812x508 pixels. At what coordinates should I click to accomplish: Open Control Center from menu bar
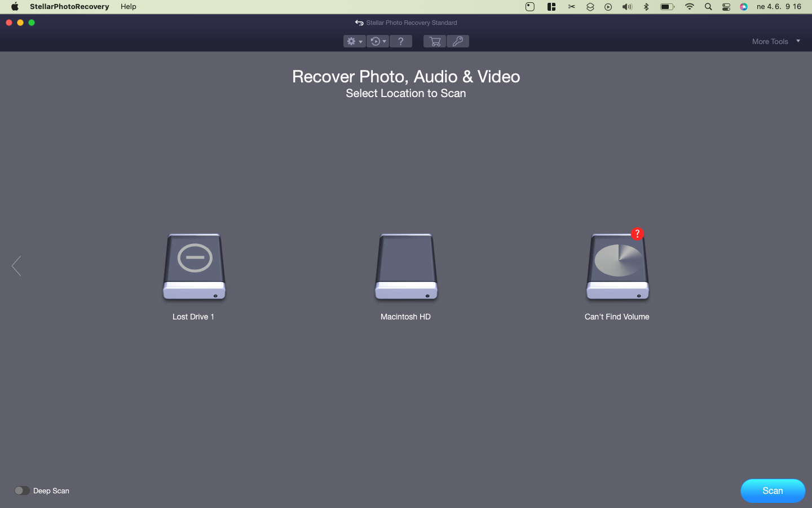726,7
